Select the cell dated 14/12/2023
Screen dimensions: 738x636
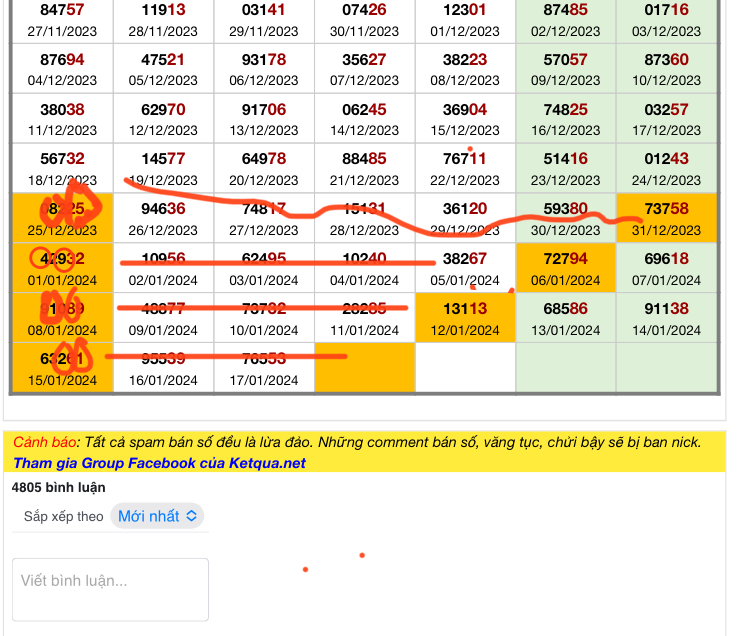pyautogui.click(x=364, y=119)
